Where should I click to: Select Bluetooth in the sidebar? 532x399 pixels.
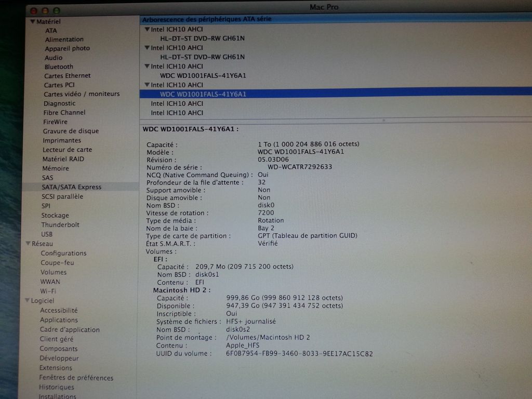(x=59, y=67)
